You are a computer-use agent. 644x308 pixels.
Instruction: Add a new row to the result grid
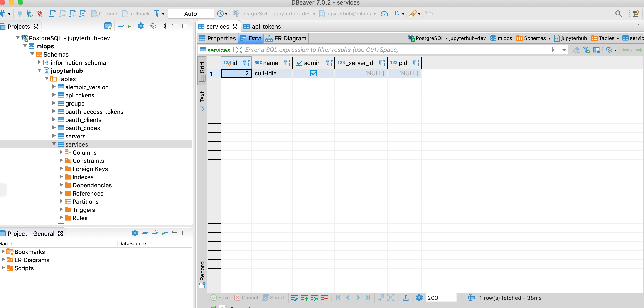click(x=305, y=298)
